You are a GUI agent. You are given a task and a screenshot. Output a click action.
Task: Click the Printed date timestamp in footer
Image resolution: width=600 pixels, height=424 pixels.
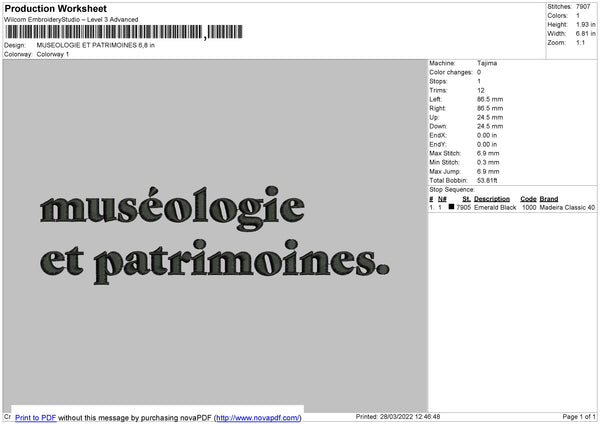[x=397, y=416]
